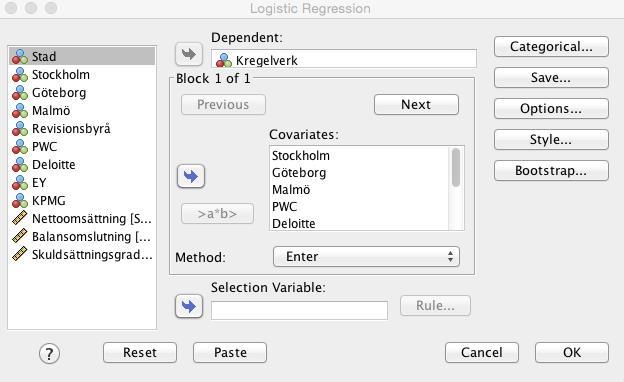Click Next block button
This screenshot has height=382, width=624.
point(416,105)
